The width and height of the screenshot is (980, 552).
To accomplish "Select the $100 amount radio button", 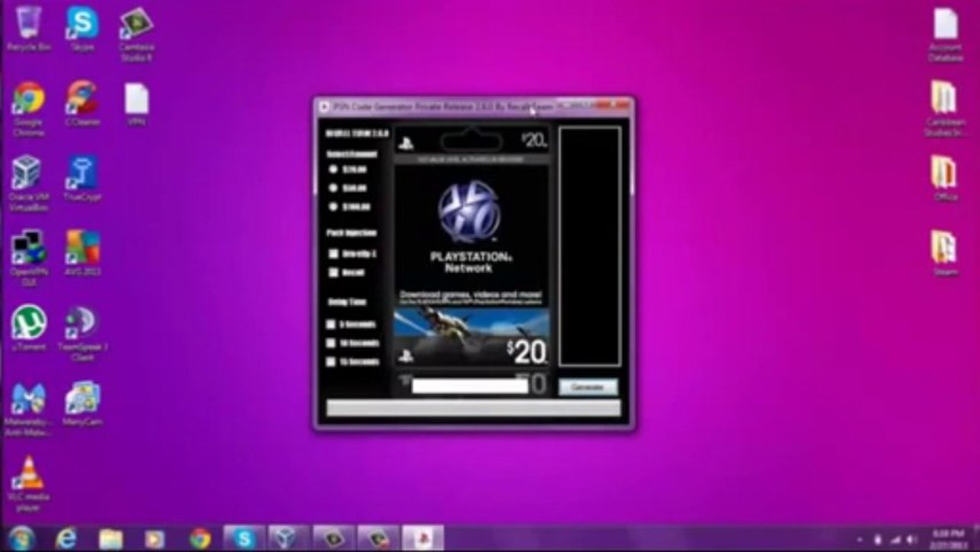I will (x=333, y=207).
